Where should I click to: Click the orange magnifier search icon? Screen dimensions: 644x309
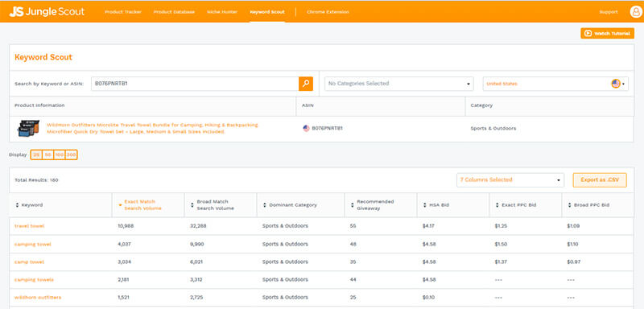click(306, 84)
